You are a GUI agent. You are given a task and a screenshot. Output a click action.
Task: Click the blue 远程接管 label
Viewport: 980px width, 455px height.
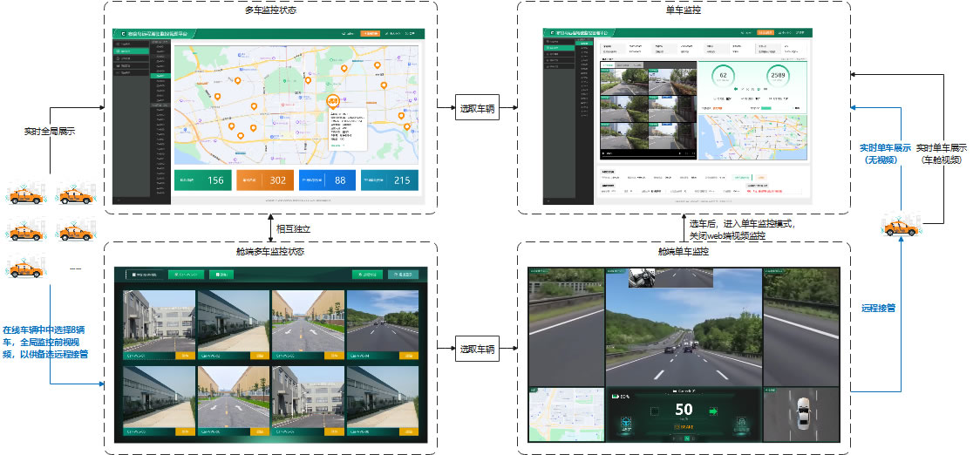coord(879,308)
